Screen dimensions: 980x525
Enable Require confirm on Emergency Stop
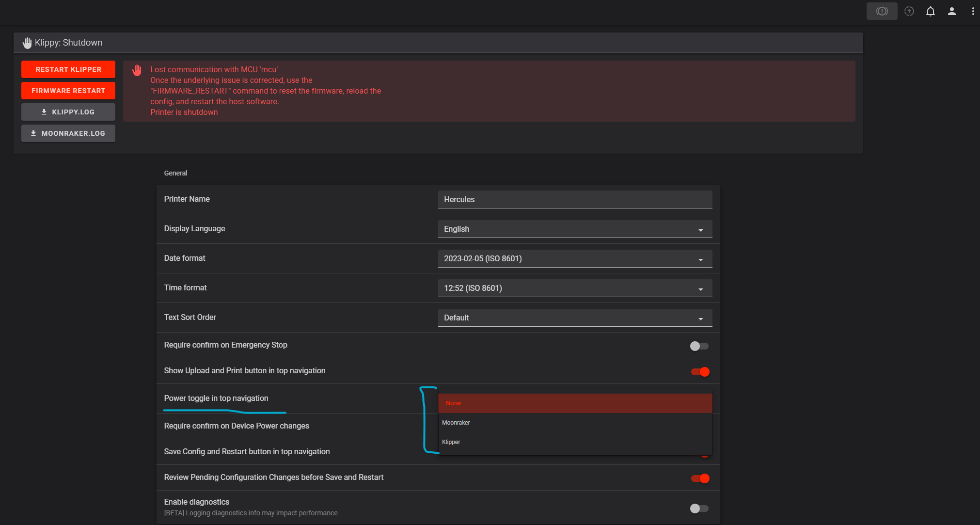699,346
